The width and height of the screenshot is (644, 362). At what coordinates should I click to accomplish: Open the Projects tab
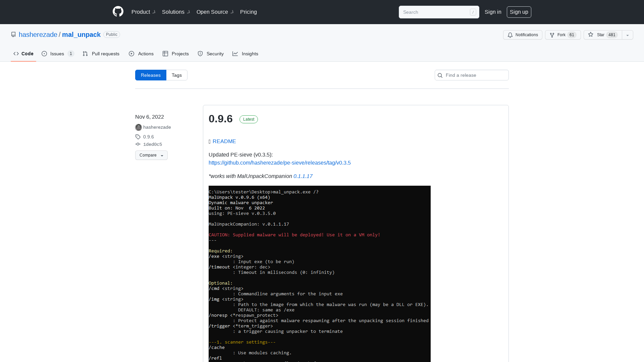coord(176,54)
